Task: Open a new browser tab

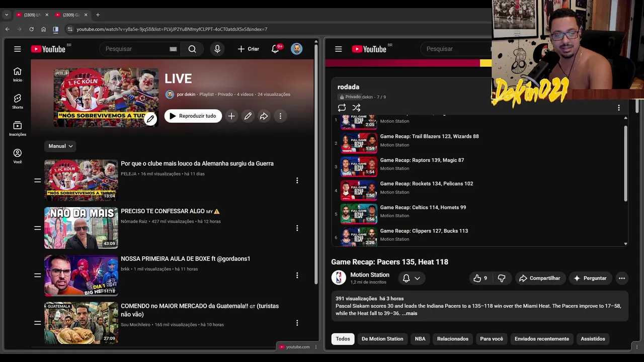Action: tap(98, 15)
